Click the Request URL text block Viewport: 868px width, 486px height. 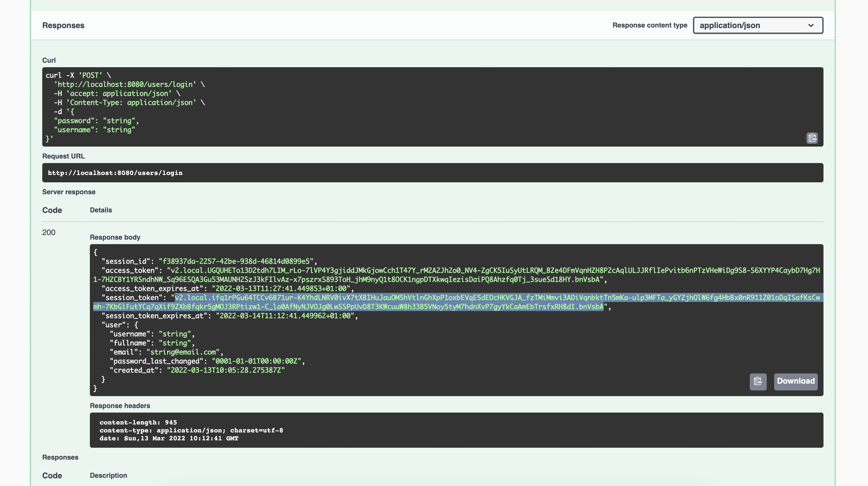tap(115, 173)
